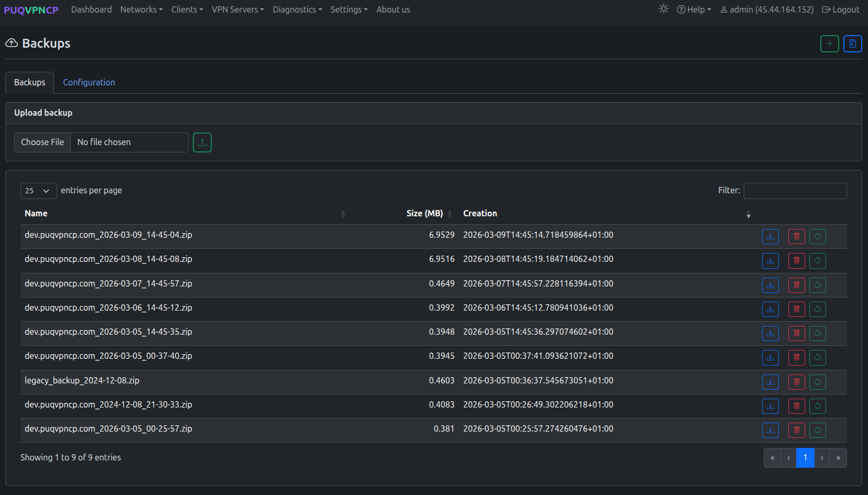Download the dev.puqvpncp.com_2026-03-09_14-45-04.zip backup

[770, 236]
